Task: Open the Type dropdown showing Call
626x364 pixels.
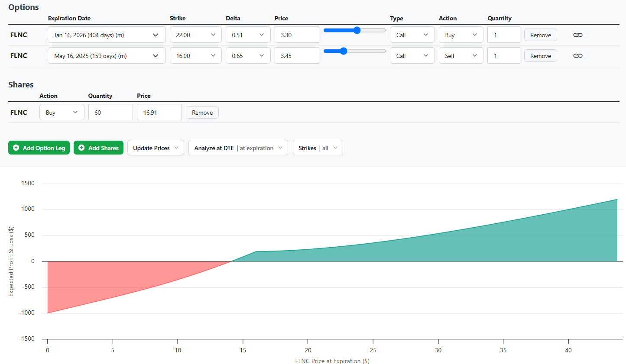Action: [412, 35]
